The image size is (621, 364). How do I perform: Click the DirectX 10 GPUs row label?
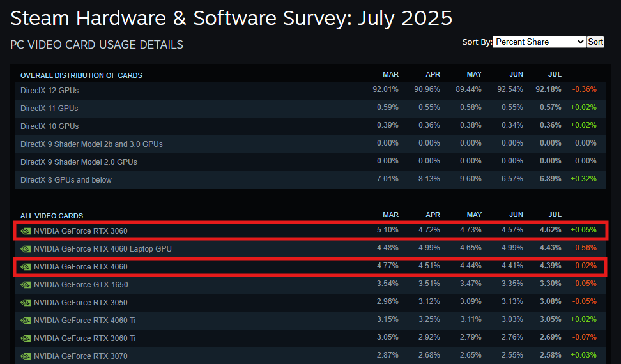coord(49,126)
